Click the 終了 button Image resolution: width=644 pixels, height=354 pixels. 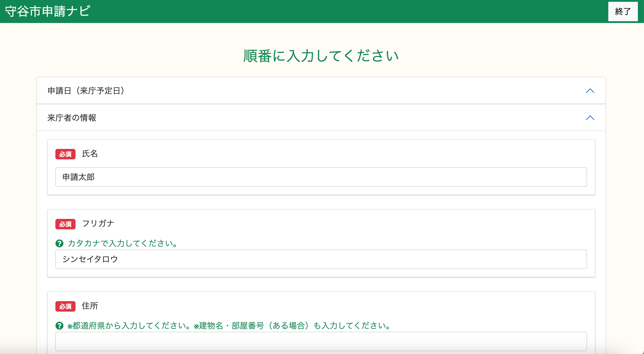click(x=623, y=11)
